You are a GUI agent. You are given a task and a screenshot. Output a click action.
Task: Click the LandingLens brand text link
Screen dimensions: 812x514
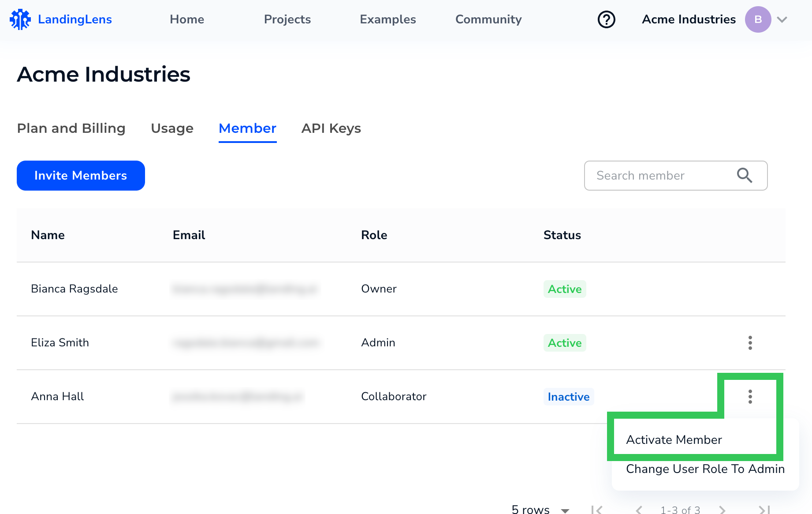click(x=75, y=19)
